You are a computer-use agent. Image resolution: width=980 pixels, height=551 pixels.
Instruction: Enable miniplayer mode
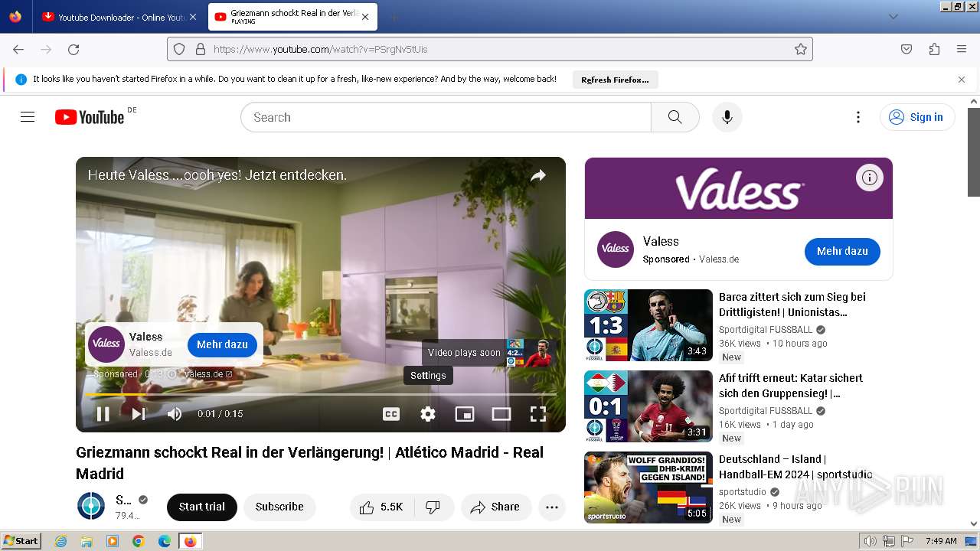pos(465,414)
